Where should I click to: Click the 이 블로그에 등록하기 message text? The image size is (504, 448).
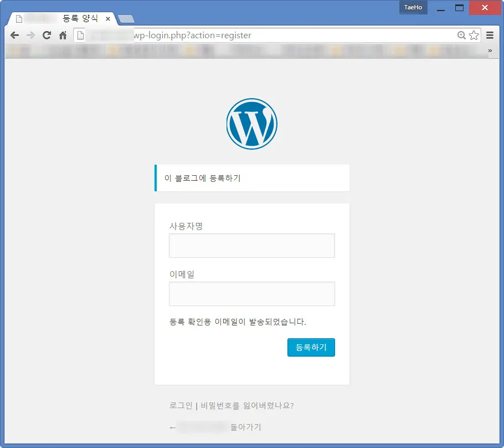tap(203, 178)
